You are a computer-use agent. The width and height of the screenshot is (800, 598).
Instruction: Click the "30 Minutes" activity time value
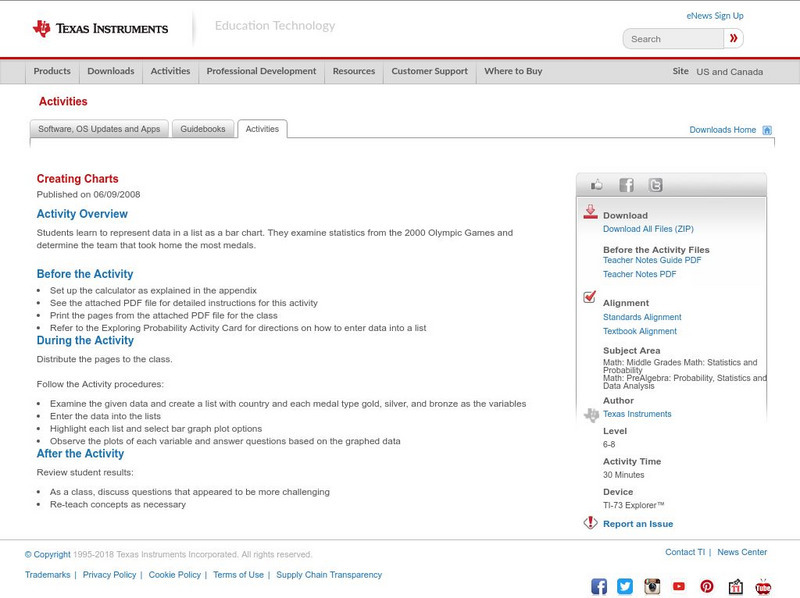pyautogui.click(x=623, y=475)
